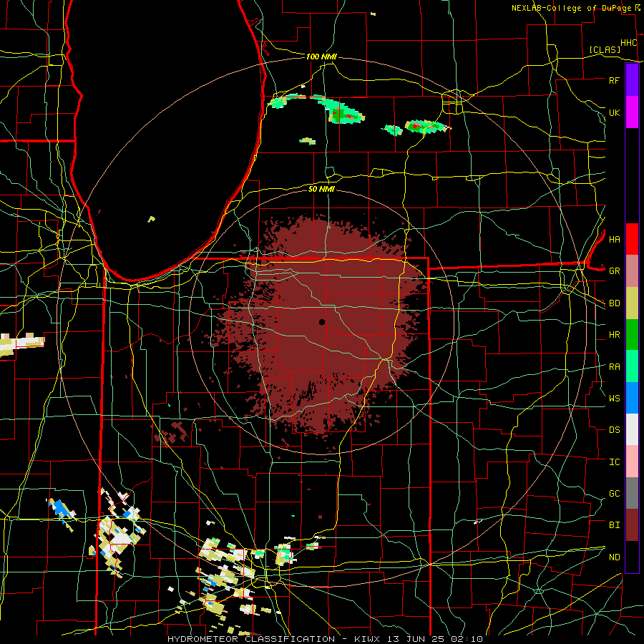Click the DS legend label
Screen dimensions: 644x644
(614, 430)
